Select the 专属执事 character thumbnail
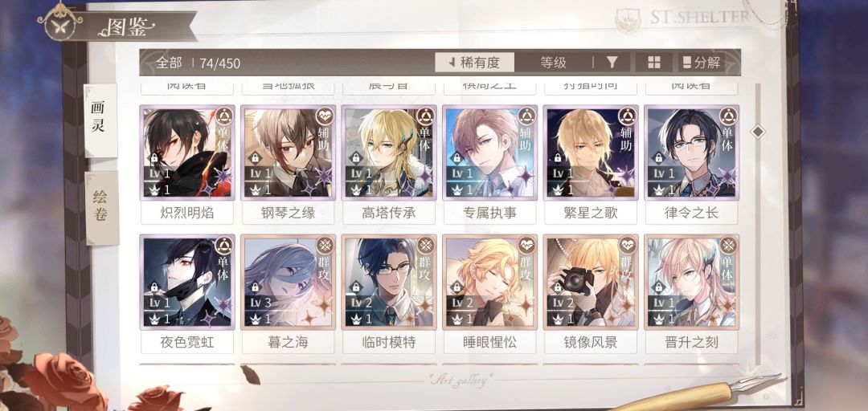Screen dimensions: 868x411 pos(490,153)
